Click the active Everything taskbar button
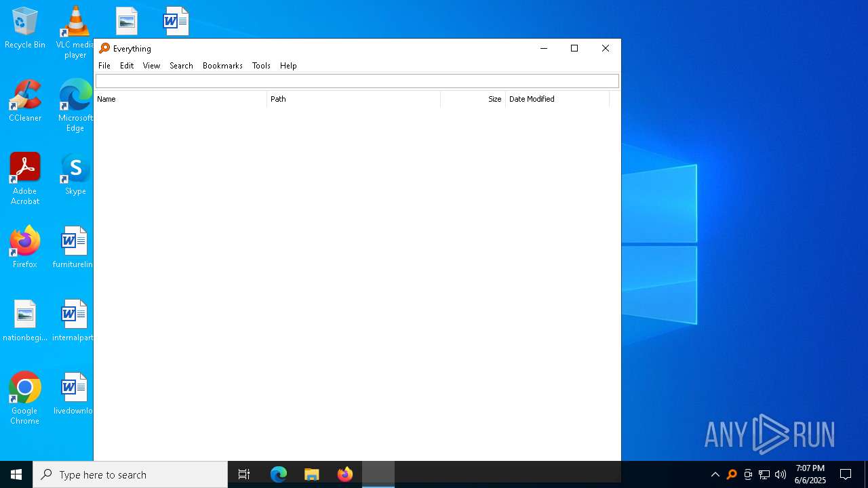Screen dimensions: 868x488 [x=378, y=474]
